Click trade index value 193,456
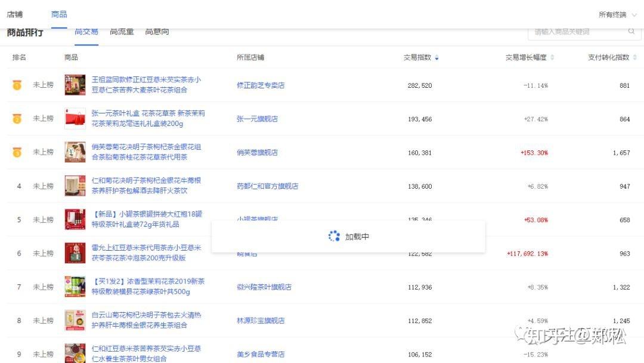The width and height of the screenshot is (644, 363). point(420,119)
